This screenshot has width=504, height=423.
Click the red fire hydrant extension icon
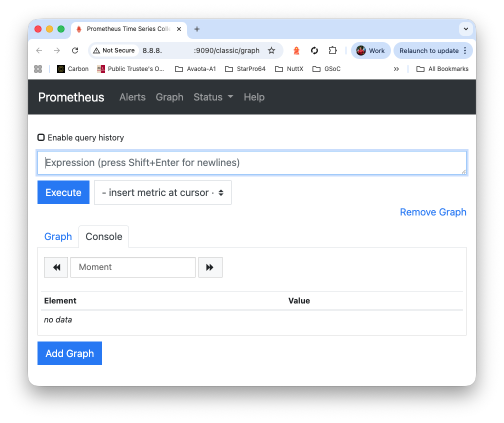[x=296, y=50]
